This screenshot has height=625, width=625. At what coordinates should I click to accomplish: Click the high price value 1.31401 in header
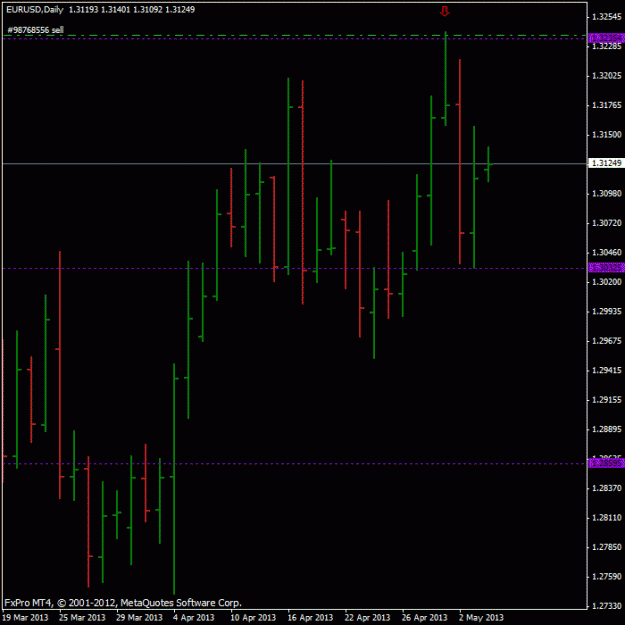[x=116, y=10]
